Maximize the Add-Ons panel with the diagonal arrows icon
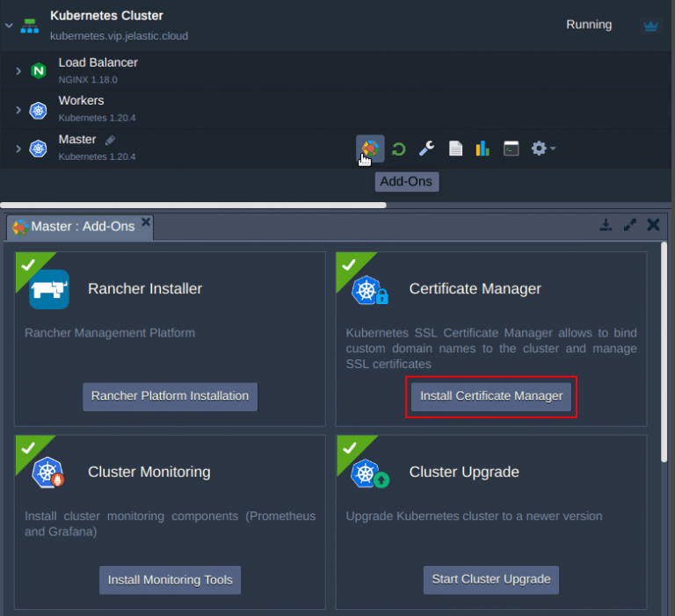 pos(630,225)
